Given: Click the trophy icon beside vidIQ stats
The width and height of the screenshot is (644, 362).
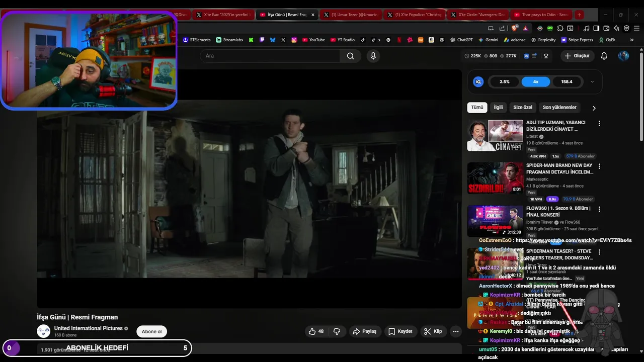Looking at the screenshot, I should [x=546, y=56].
